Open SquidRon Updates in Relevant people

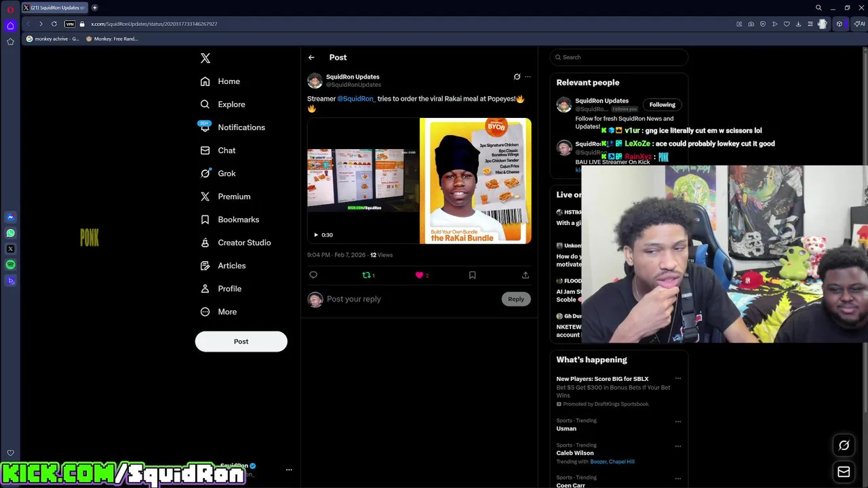(601, 101)
